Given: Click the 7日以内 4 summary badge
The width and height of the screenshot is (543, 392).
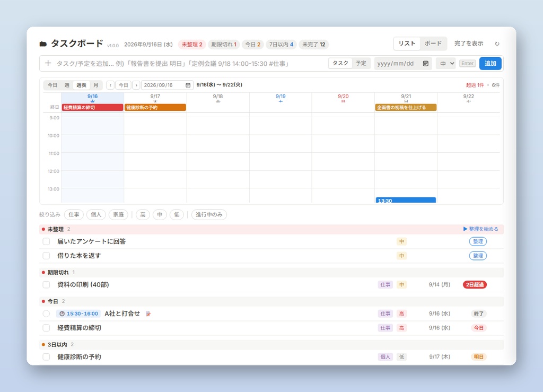Looking at the screenshot, I should pyautogui.click(x=281, y=45).
